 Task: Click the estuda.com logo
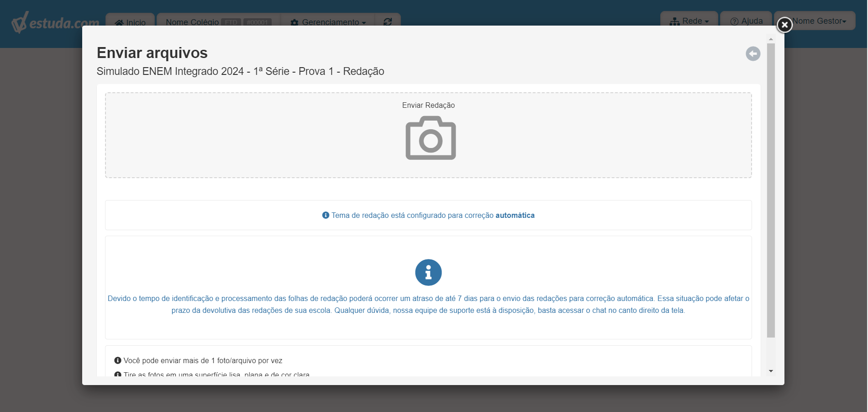[x=55, y=22]
